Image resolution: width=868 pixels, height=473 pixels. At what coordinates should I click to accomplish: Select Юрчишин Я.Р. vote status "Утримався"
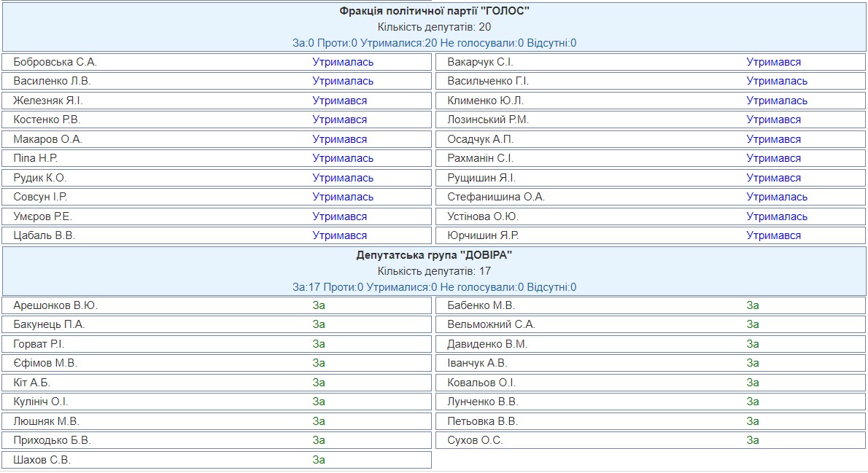tap(773, 235)
